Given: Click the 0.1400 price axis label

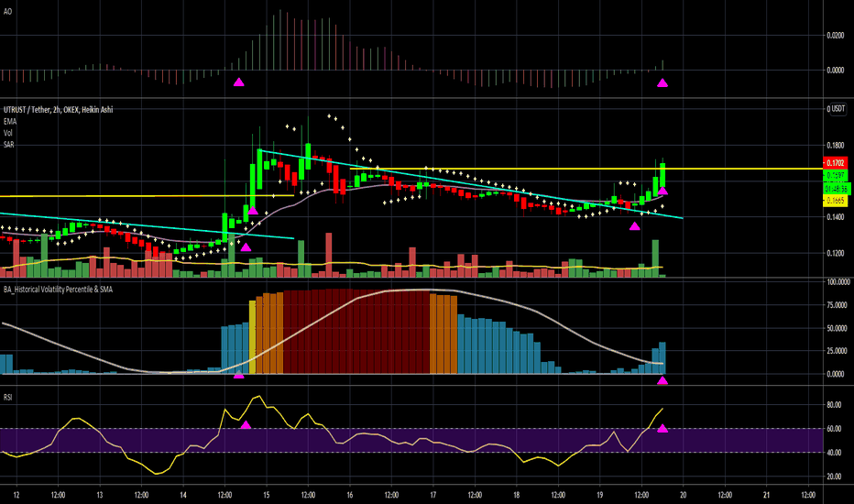Looking at the screenshot, I should coord(836,217).
